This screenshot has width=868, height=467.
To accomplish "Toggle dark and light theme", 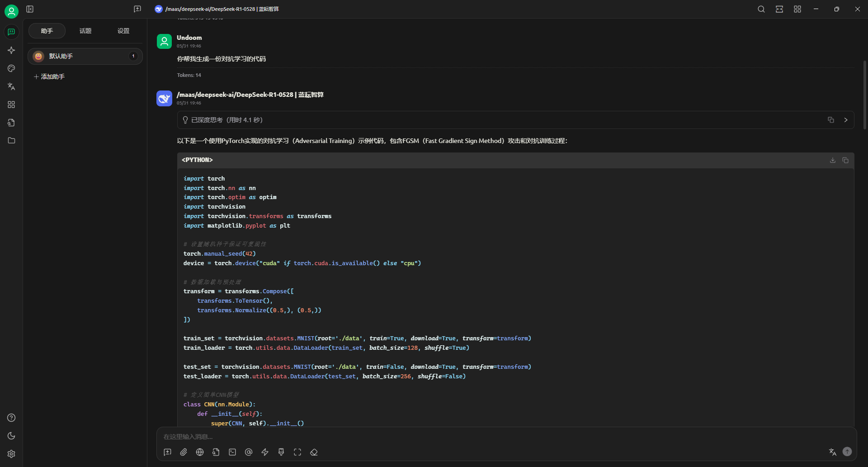I will pyautogui.click(x=11, y=436).
